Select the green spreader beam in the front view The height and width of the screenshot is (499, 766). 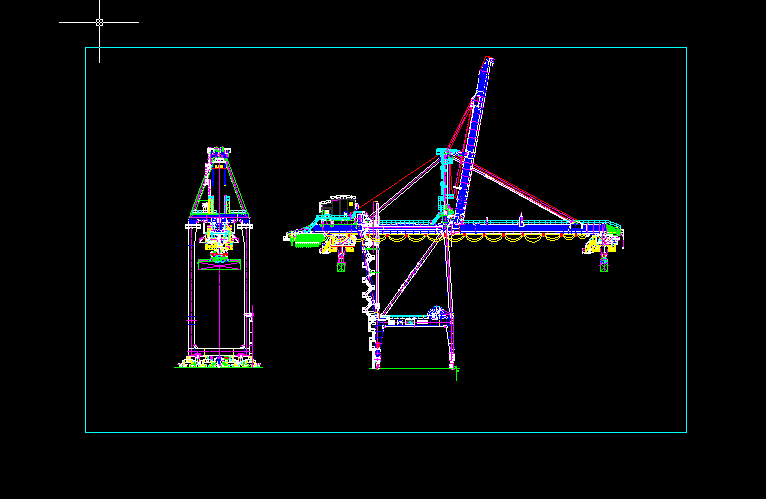[x=218, y=262]
